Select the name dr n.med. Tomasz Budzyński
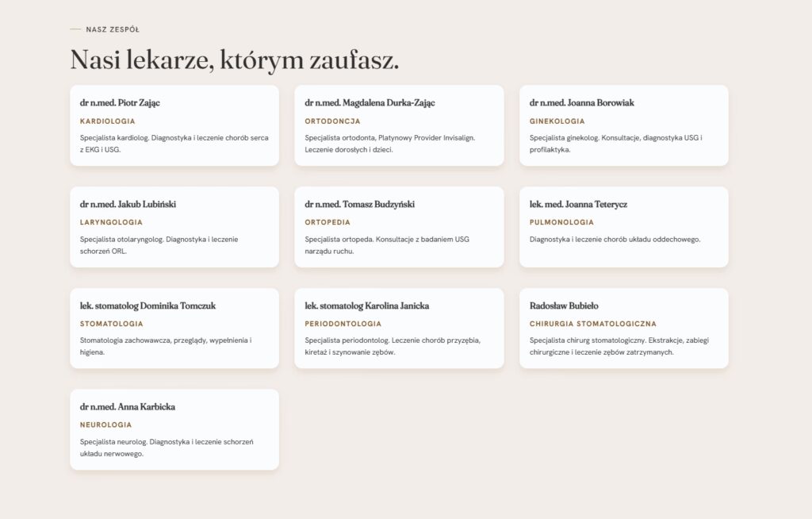Viewport: 812px width, 519px height. click(x=359, y=204)
